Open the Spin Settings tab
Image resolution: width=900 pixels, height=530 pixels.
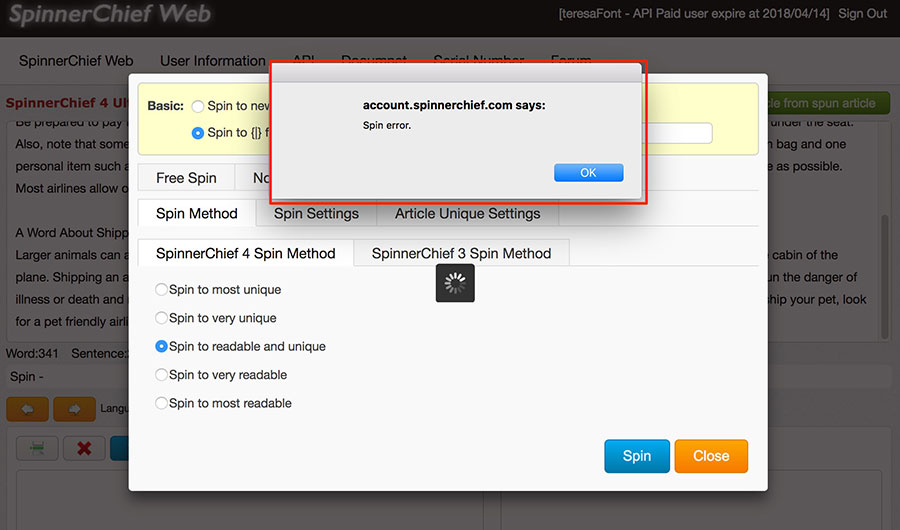(316, 213)
